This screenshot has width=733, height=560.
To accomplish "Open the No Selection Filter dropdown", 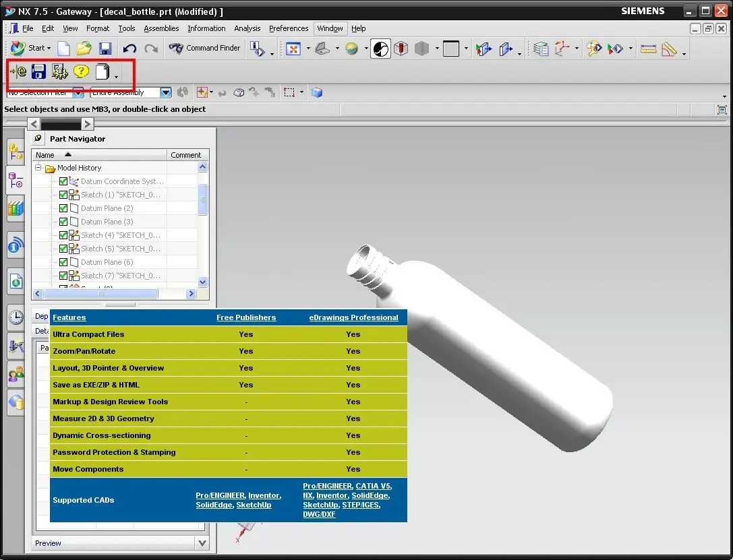I will click(x=78, y=92).
